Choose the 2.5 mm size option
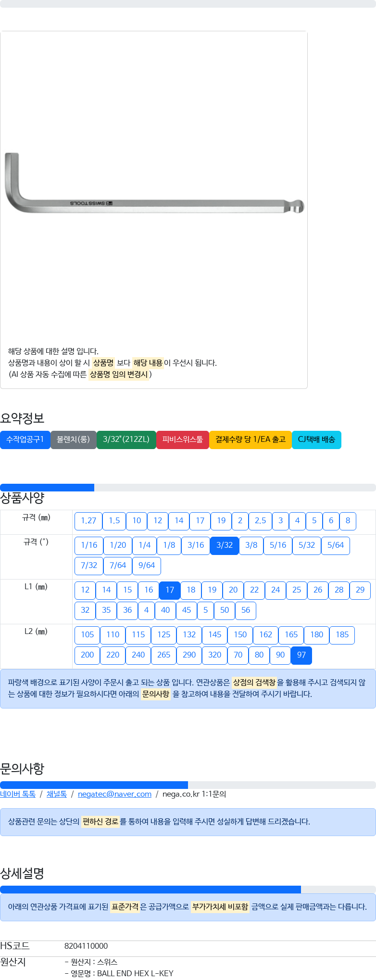The height and width of the screenshot is (980, 376). tap(260, 521)
